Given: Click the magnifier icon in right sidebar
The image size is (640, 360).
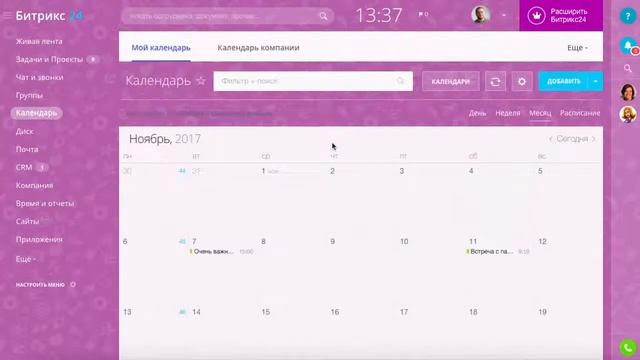Looking at the screenshot, I should [x=628, y=68].
